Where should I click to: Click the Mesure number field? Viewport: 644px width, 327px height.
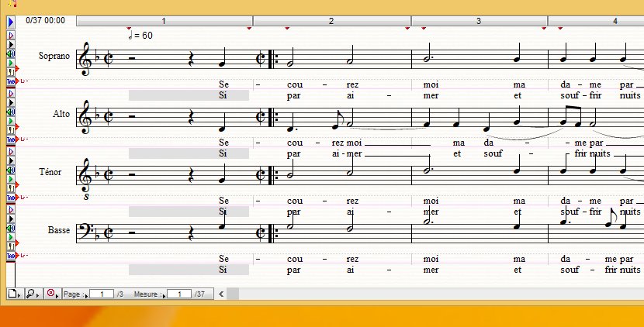coord(178,294)
